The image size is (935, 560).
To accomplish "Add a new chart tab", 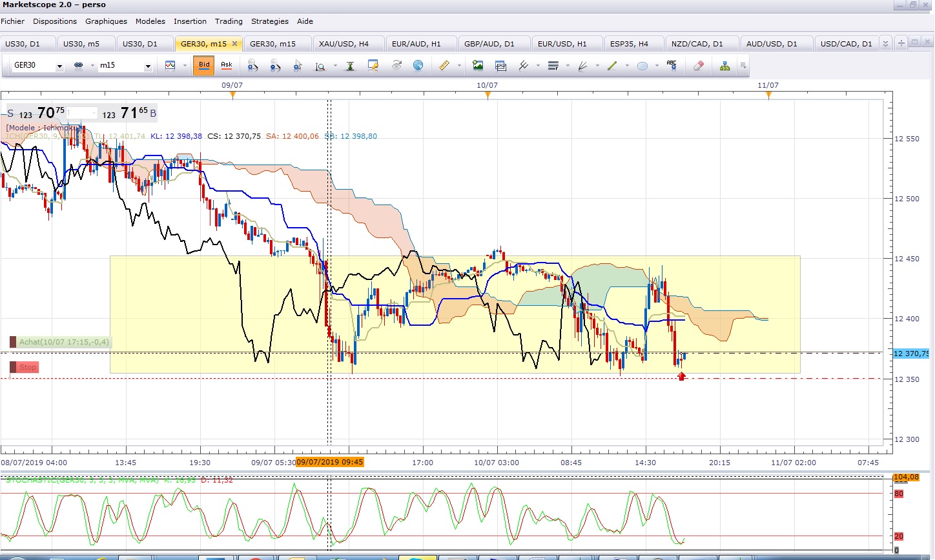I will click(x=901, y=43).
